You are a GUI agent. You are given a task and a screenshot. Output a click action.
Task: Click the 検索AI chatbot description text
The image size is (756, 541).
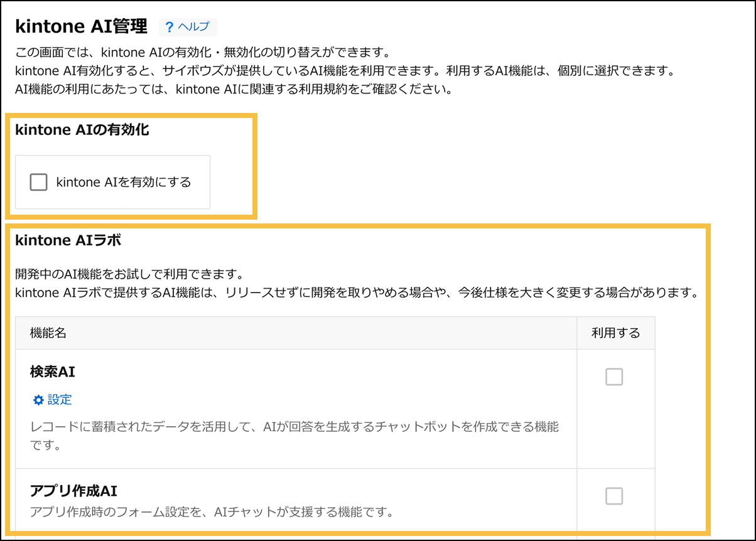[294, 427]
